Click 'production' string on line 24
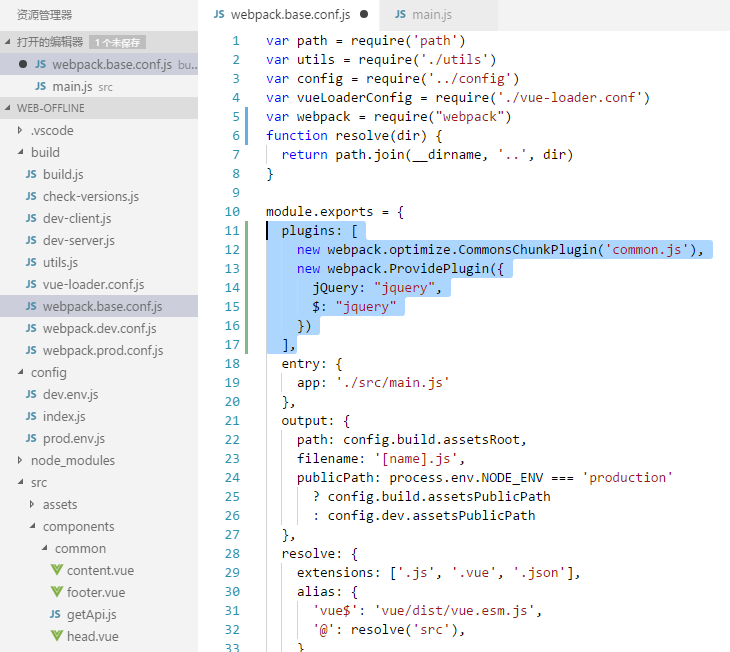 627,477
